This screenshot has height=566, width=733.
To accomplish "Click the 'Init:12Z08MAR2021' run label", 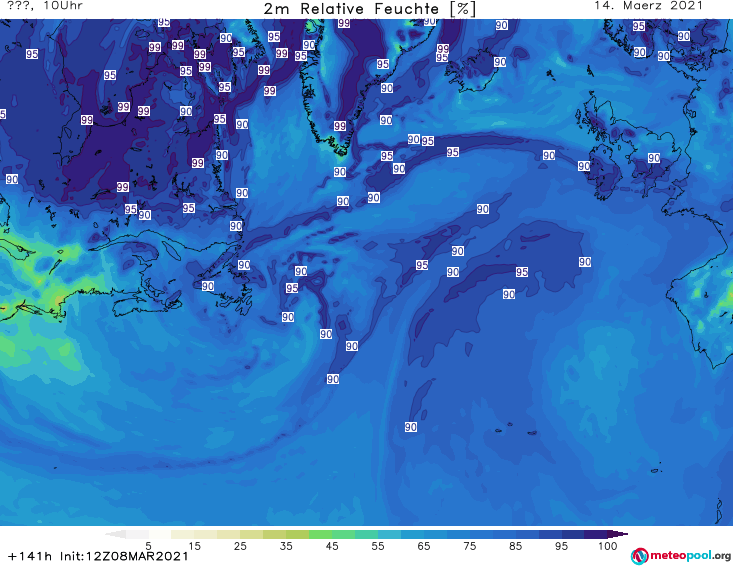I will tap(124, 556).
